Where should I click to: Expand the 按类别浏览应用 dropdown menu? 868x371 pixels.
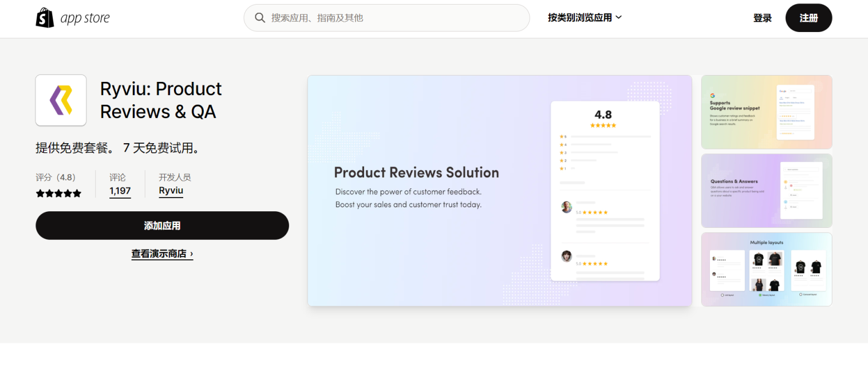tap(579, 18)
